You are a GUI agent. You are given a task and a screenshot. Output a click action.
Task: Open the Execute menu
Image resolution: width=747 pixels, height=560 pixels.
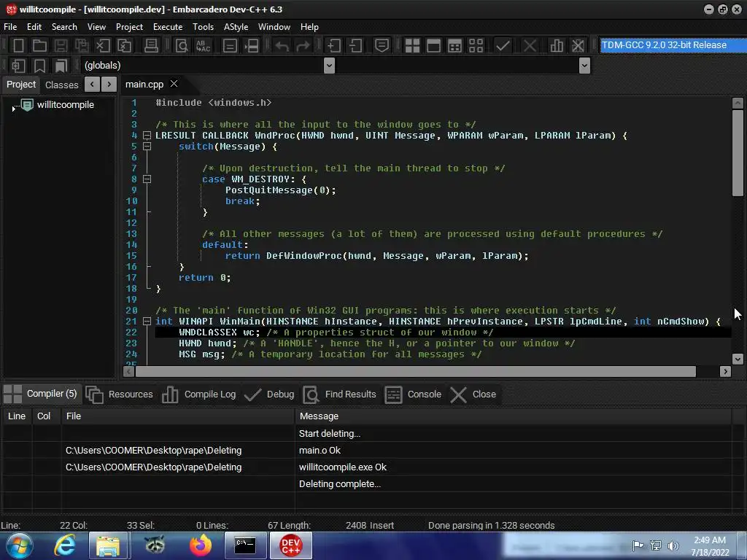(x=168, y=27)
